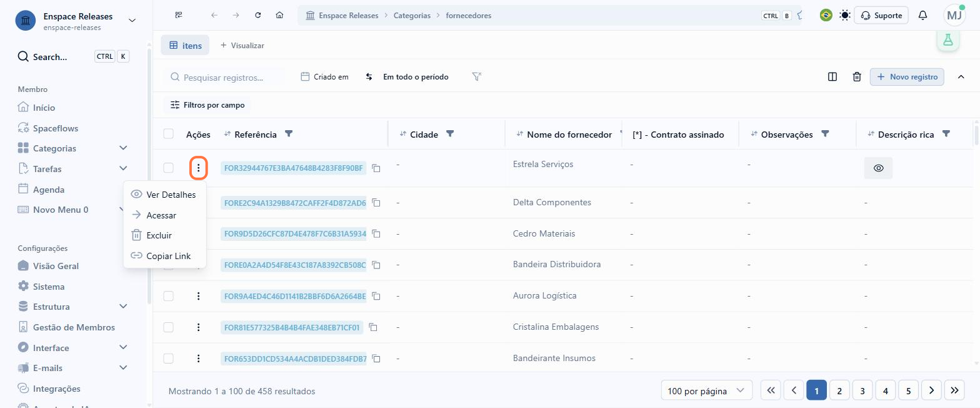This screenshot has width=980, height=408.
Task: Open the column layout icon
Action: coord(832,76)
